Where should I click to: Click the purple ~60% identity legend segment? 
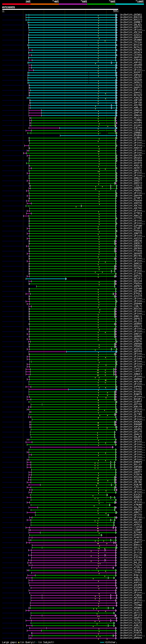click(73, 4)
